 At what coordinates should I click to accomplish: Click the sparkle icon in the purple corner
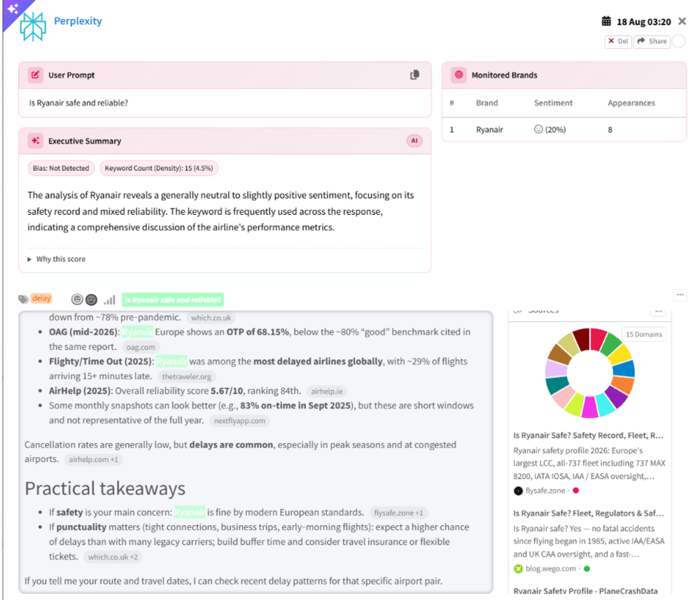pyautogui.click(x=13, y=8)
